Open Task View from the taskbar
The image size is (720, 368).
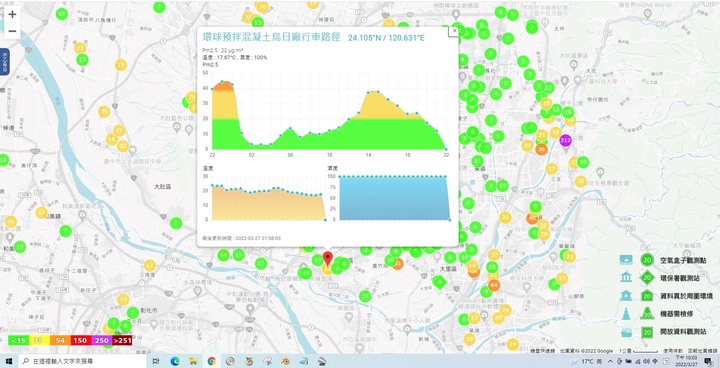[156, 361]
